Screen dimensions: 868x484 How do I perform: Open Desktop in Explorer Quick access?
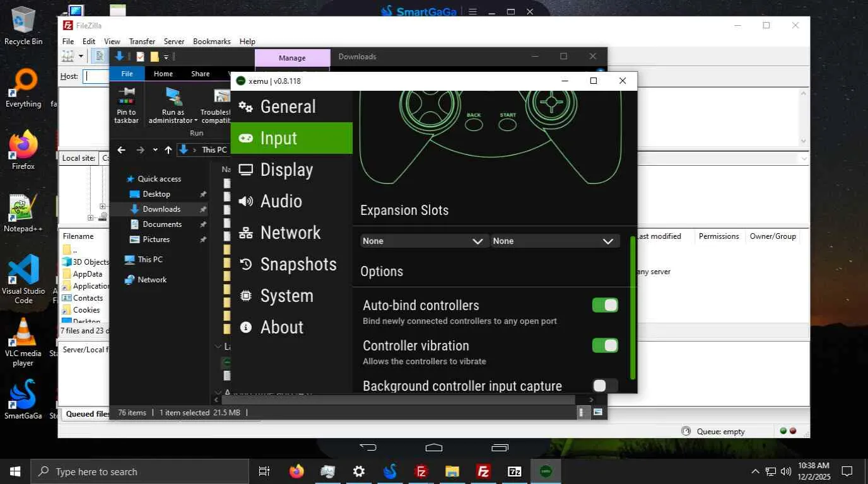pos(156,194)
